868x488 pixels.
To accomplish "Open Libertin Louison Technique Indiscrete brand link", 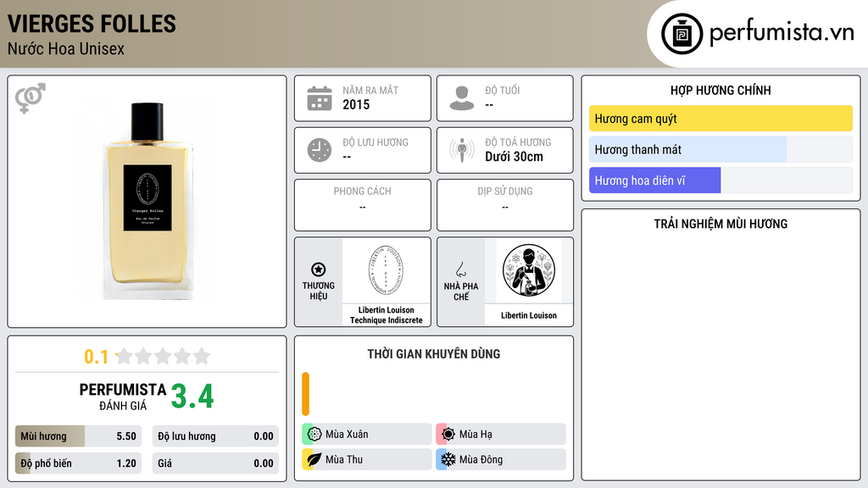I will pyautogui.click(x=386, y=315).
